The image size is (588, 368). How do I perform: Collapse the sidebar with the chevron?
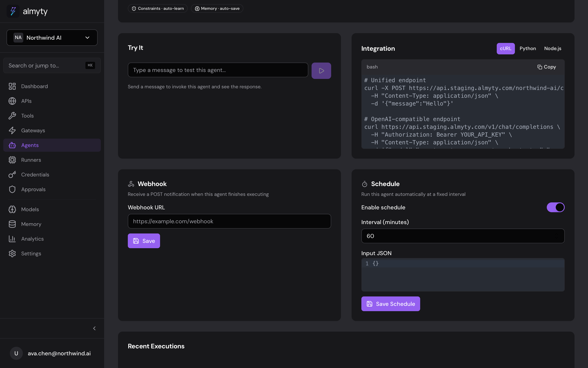(95, 328)
